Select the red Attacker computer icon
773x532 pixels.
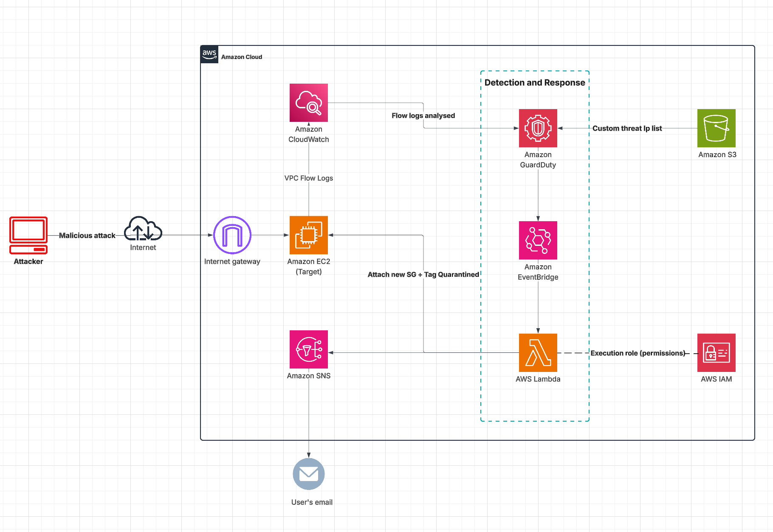pyautogui.click(x=28, y=235)
